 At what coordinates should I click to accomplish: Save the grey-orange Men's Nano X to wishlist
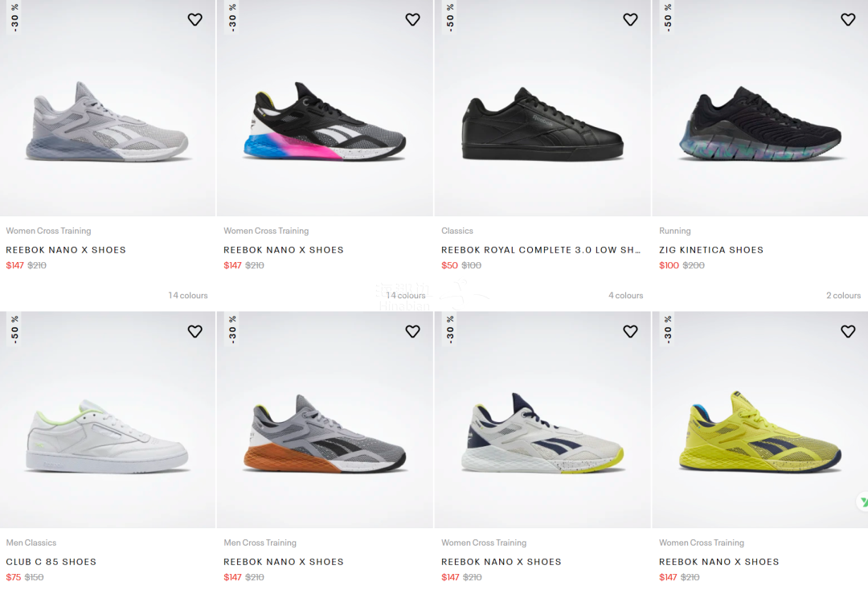tap(412, 331)
